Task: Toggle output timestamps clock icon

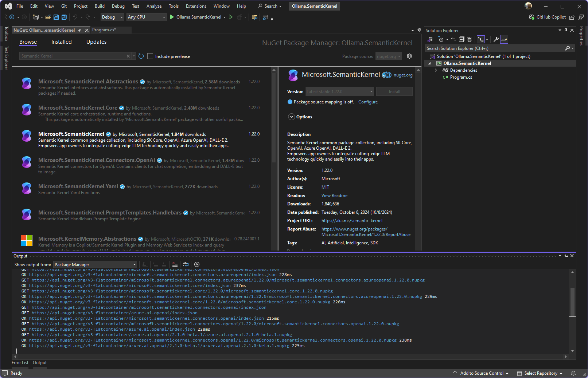Action: click(197, 264)
